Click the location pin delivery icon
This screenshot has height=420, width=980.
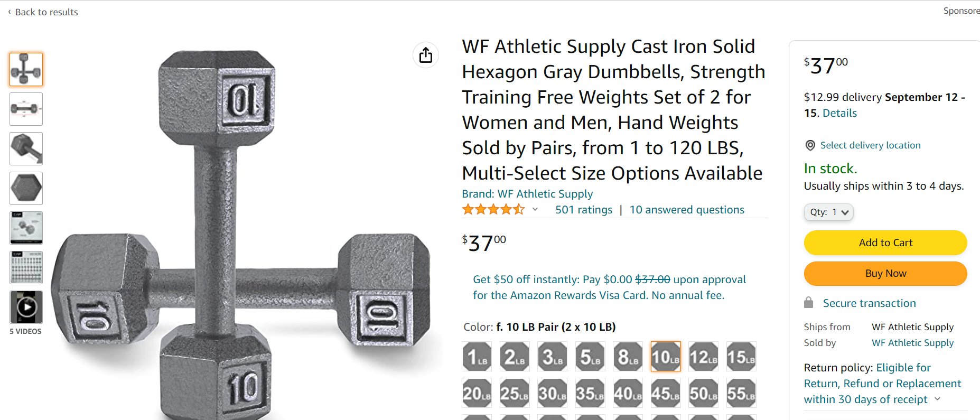810,145
